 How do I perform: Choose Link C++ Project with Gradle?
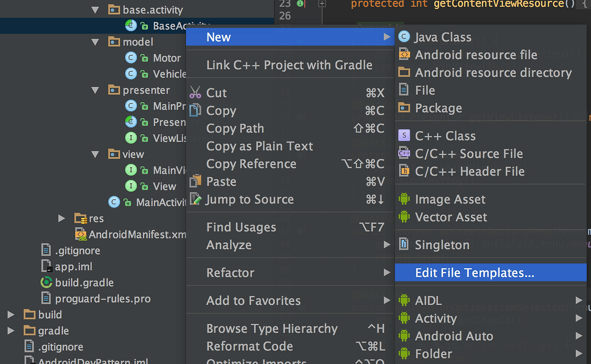pyautogui.click(x=289, y=65)
